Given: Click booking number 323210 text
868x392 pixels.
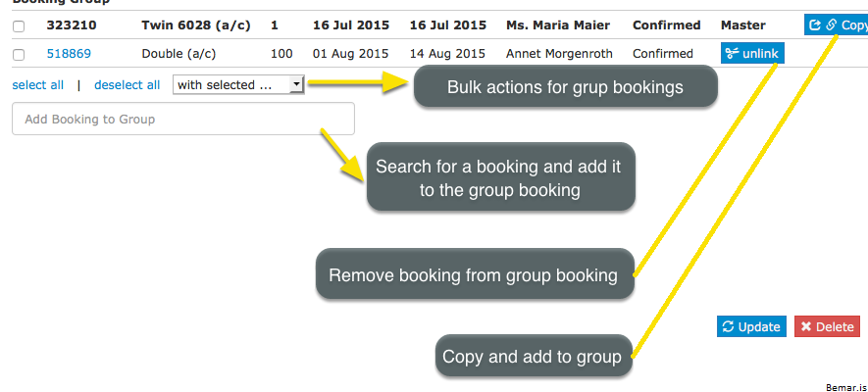Looking at the screenshot, I should tap(72, 25).
